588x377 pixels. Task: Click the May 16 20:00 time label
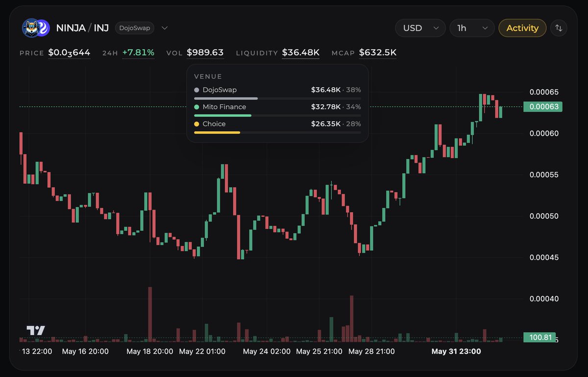click(x=85, y=352)
